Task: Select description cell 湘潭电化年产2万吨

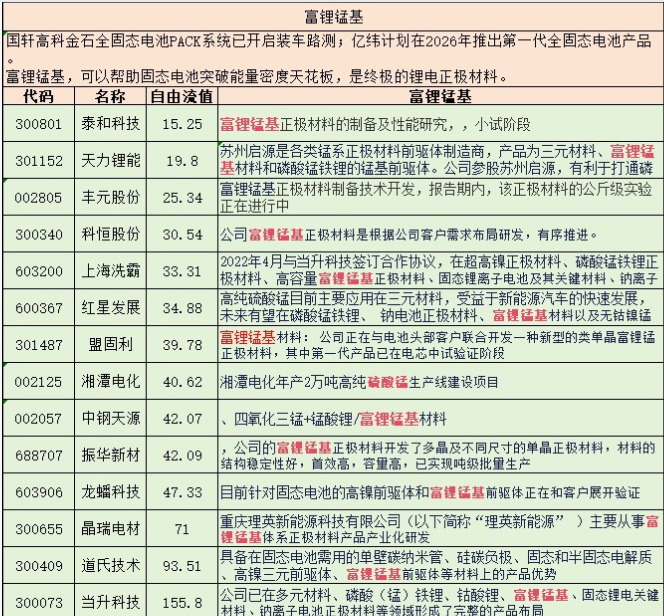Action: 441,381
